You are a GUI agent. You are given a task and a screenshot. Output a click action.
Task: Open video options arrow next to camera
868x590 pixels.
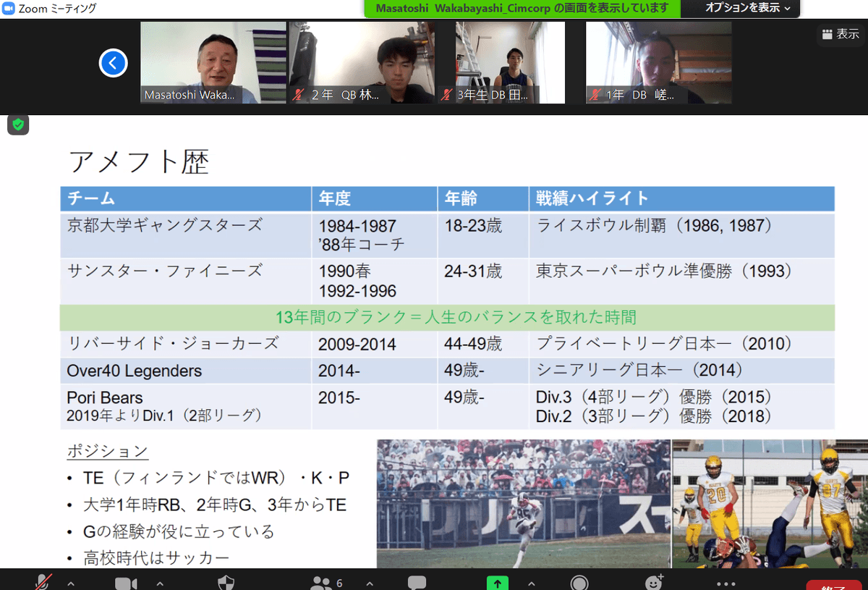[x=159, y=583]
